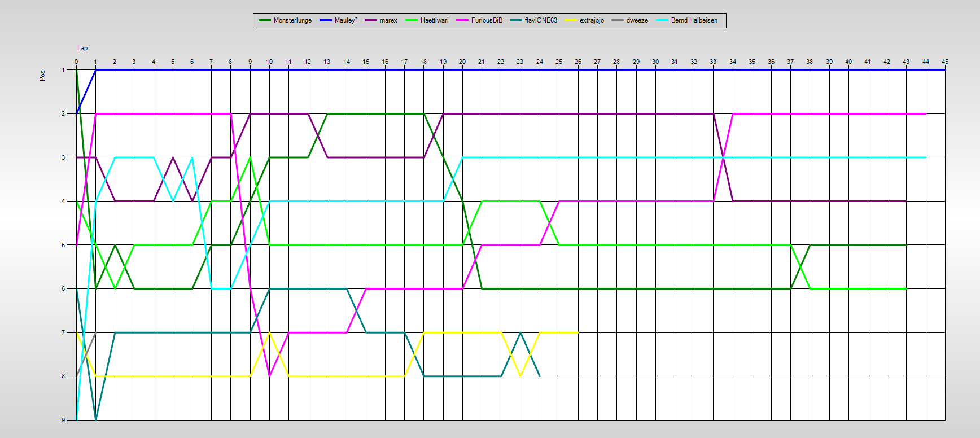Viewport: 980px width, 438px height.
Task: Select lap 20 on the lap axis
Action: pyautogui.click(x=462, y=62)
